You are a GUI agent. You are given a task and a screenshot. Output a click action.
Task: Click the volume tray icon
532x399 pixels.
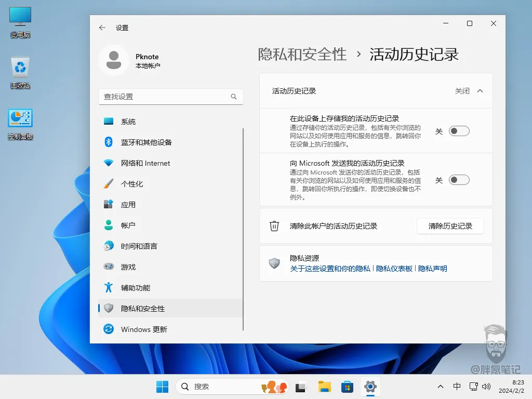click(x=486, y=387)
